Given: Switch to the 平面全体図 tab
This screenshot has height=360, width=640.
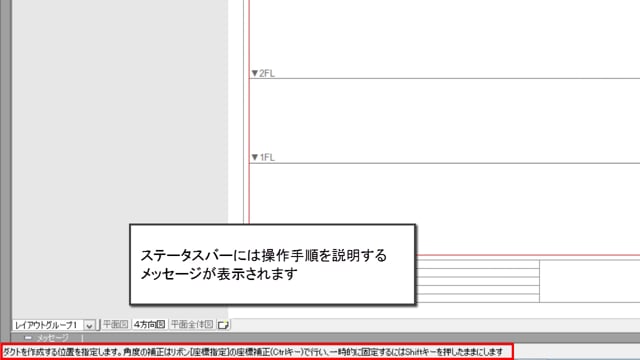Looking at the screenshot, I should coord(192,324).
